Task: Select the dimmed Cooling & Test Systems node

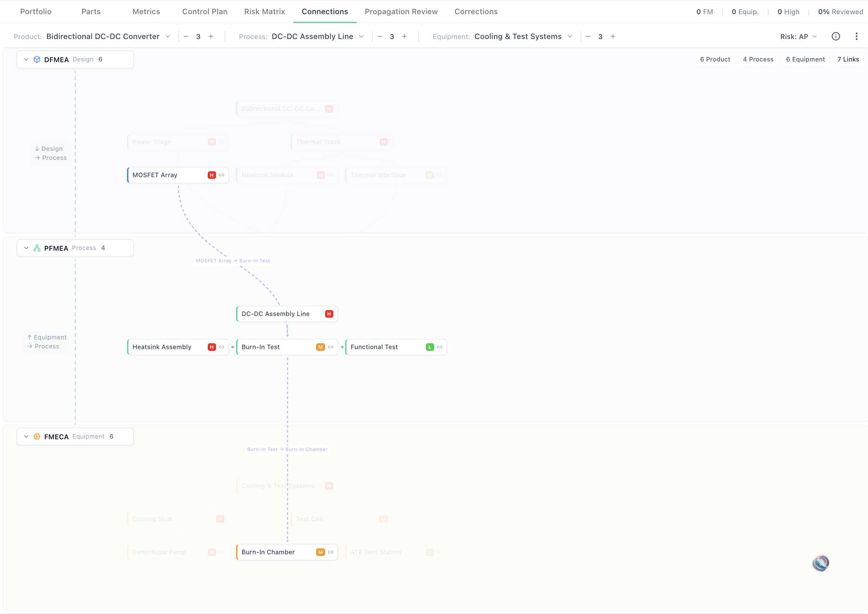Action: point(287,486)
